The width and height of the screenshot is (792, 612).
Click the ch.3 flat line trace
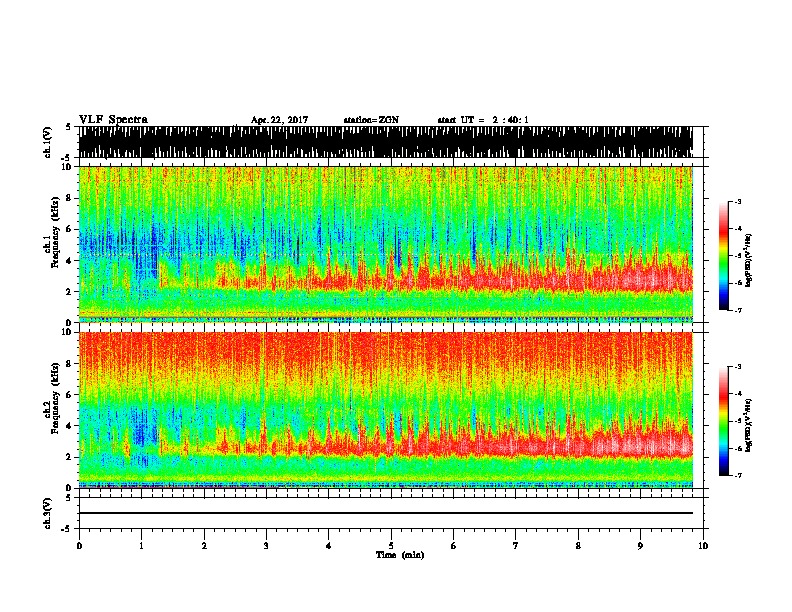click(385, 513)
